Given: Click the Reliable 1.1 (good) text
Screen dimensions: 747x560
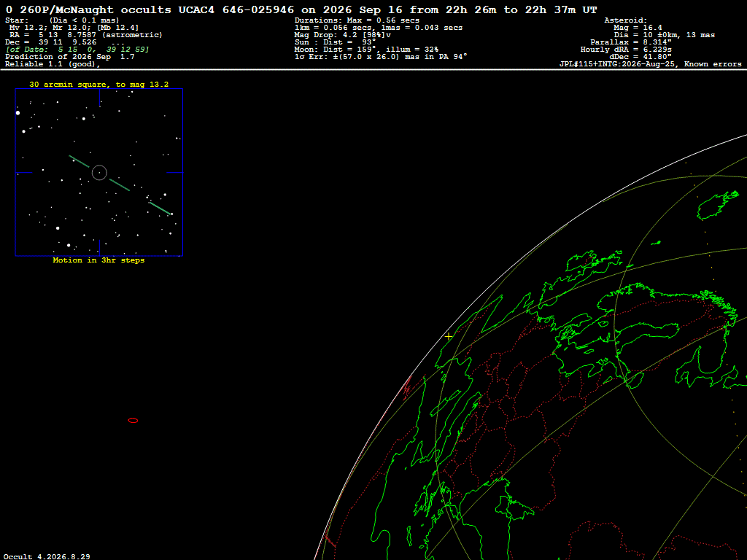Looking at the screenshot, I should click(x=53, y=64).
